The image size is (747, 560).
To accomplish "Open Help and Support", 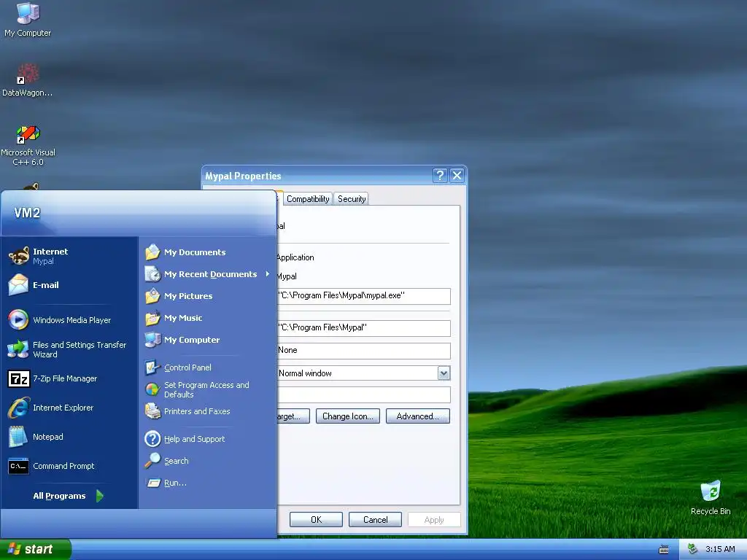I will click(x=185, y=438).
